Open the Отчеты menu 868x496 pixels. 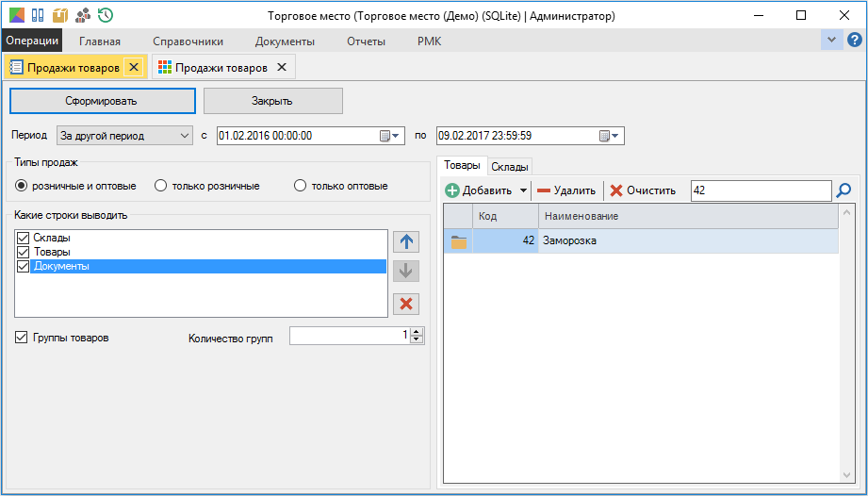point(366,41)
